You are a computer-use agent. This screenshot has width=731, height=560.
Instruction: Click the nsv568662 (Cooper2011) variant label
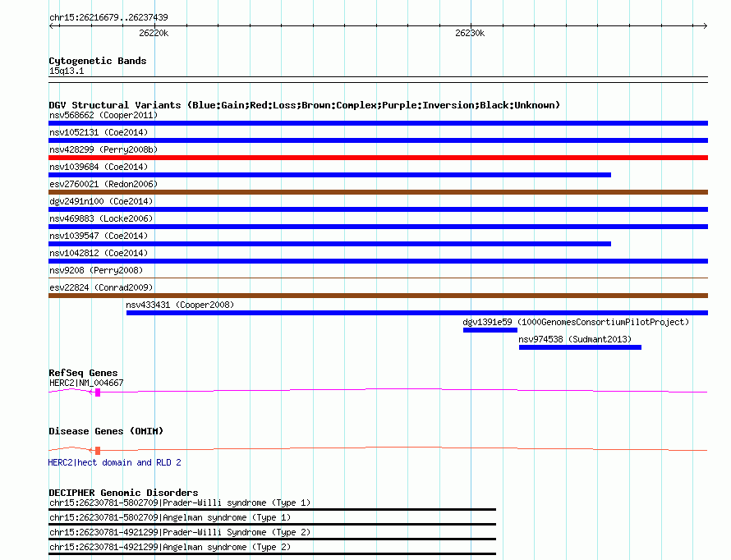click(x=103, y=115)
